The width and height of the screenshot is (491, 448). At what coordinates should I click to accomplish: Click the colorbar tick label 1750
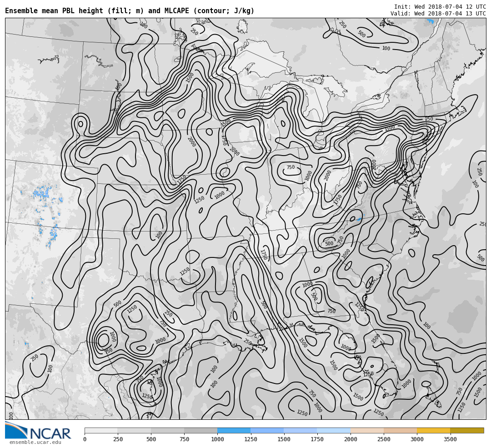pyautogui.click(x=317, y=439)
